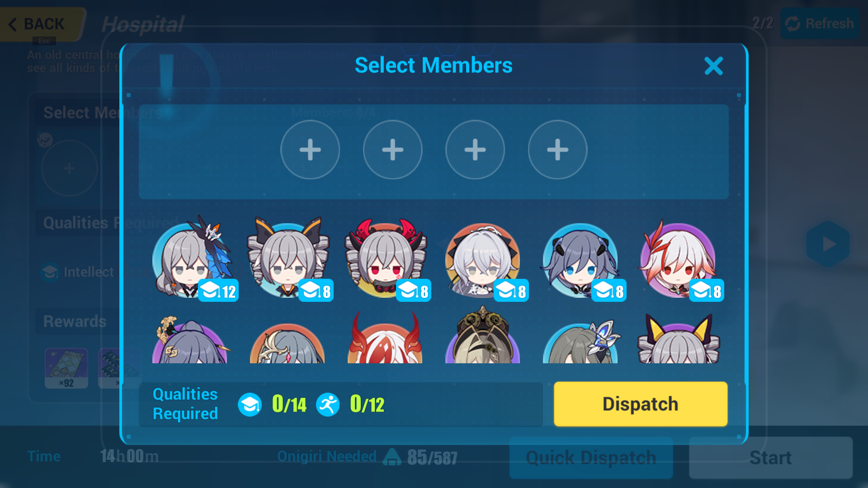Select the gray-haired character with intellect 12
The image size is (868, 488).
(192, 260)
